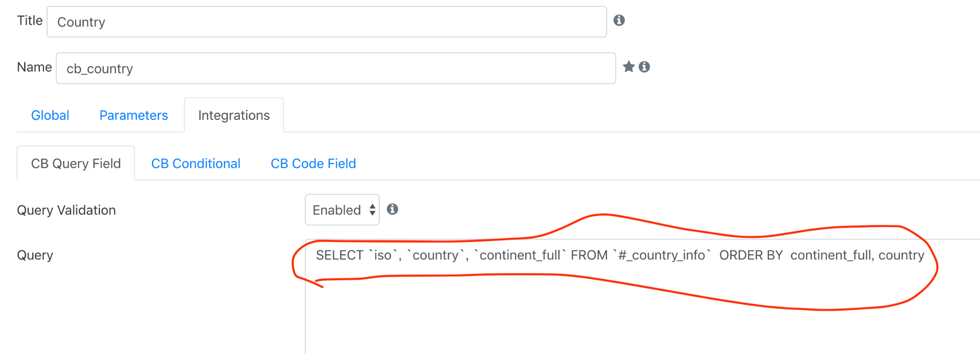
Task: Select the CB Query Field tab
Action: [x=76, y=164]
